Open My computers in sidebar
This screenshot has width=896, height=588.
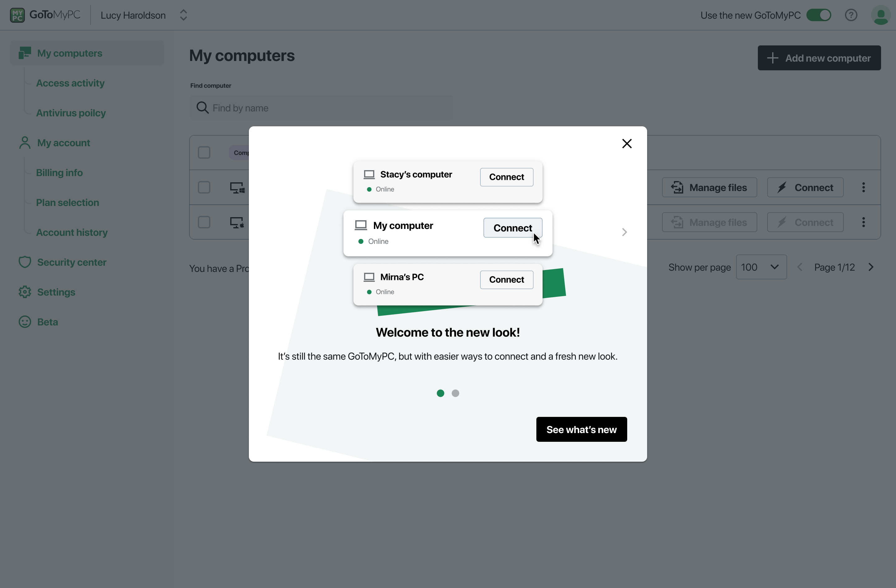coord(87,53)
